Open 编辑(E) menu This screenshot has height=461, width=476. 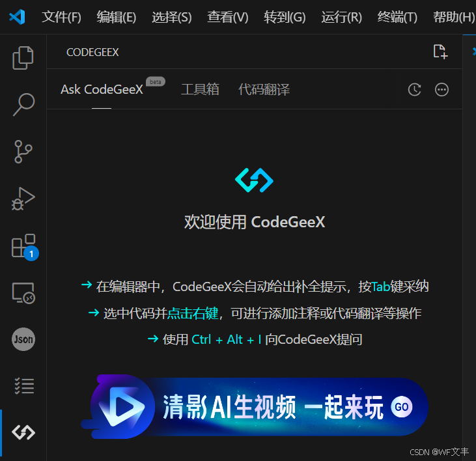click(x=117, y=17)
